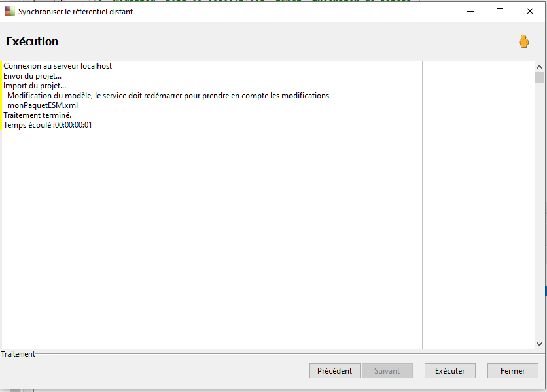
Task: Dismiss the wizard with Fermer
Action: pyautogui.click(x=512, y=370)
